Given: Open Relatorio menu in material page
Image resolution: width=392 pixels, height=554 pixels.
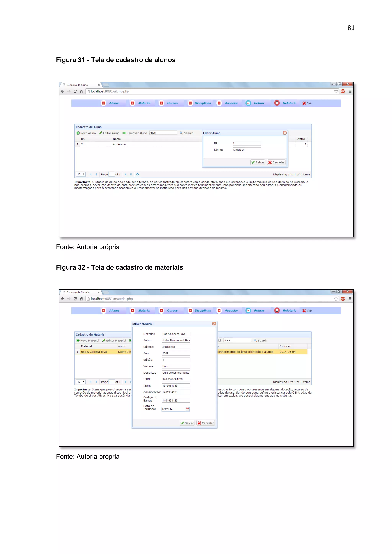Looking at the screenshot, I should point(289,310).
